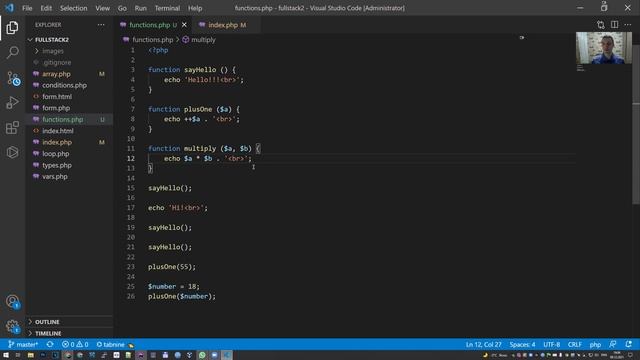Open the Run menu
The width and height of the screenshot is (640, 360).
[140, 8]
